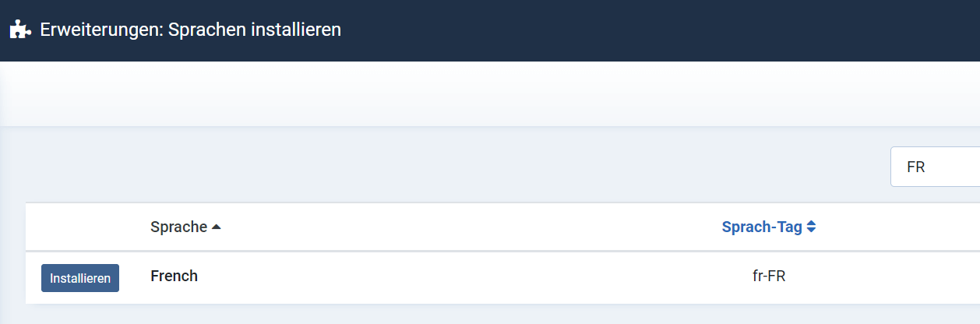Sort the table by Sprach-Tag column
This screenshot has width=980, height=324.
coord(762,227)
